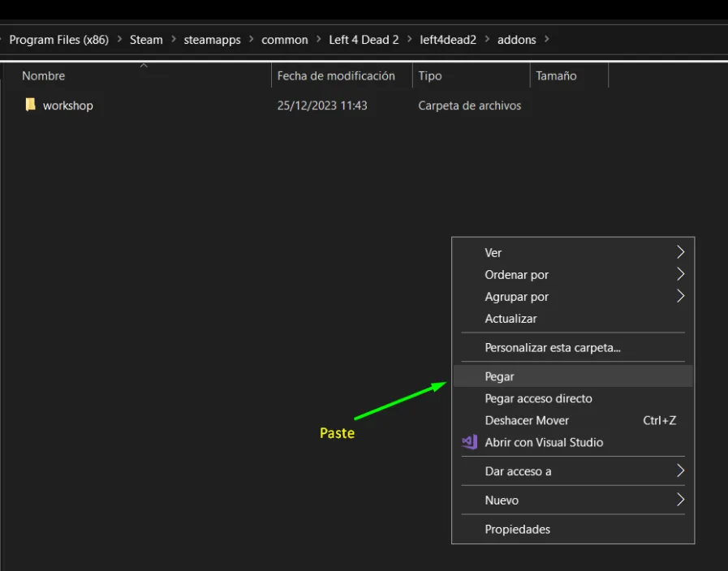Navigate to Steam breadcrumb
The height and width of the screenshot is (571, 728).
tap(146, 40)
